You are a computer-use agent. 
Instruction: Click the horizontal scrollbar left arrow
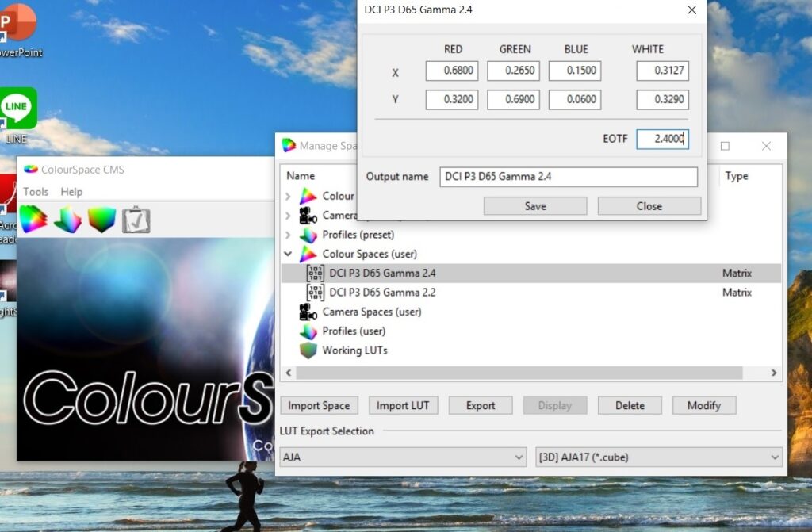tap(289, 373)
